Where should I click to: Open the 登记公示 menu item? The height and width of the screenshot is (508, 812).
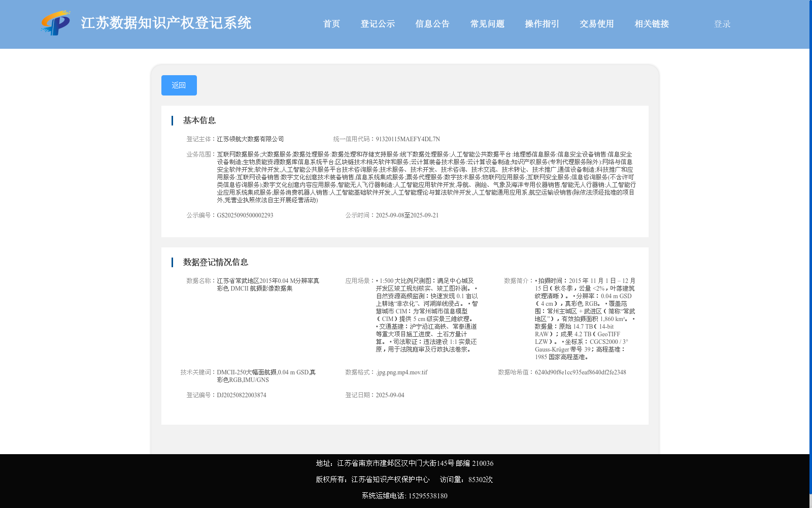(378, 24)
